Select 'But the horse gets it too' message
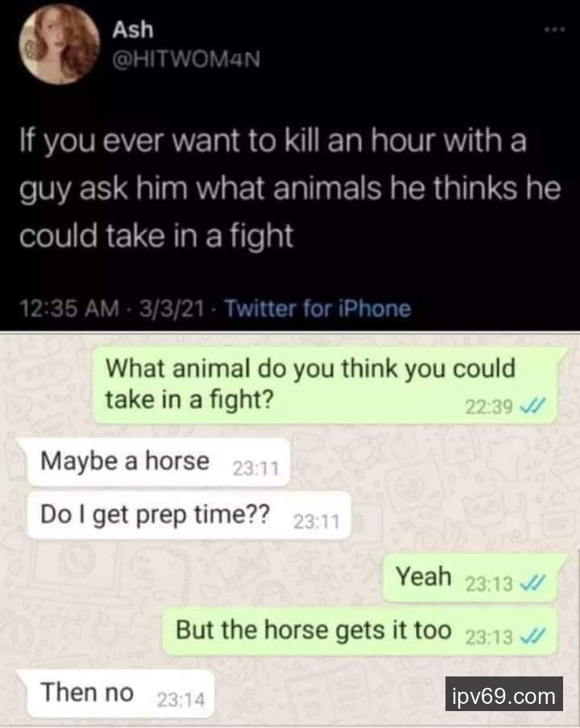580x728 pixels. (x=359, y=631)
